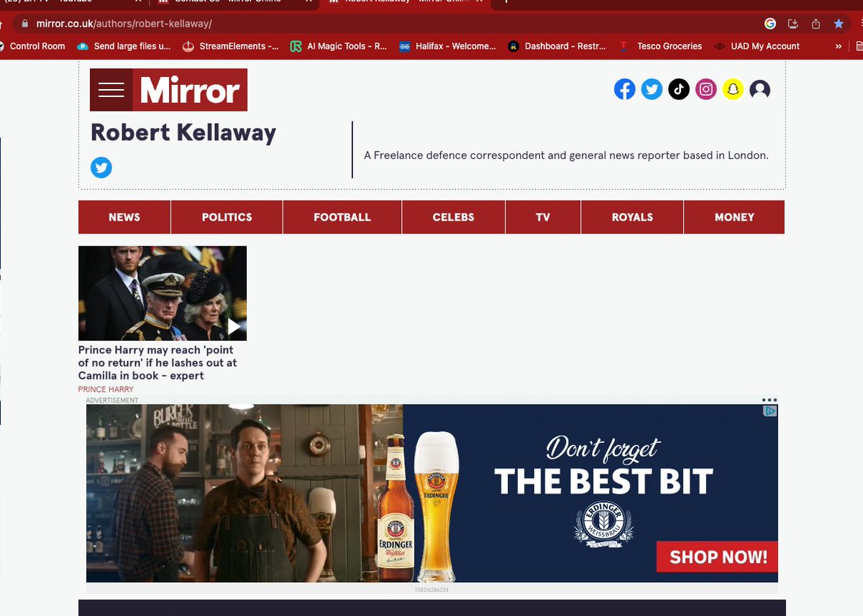The image size is (863, 616).
Task: Open the StreamElements bookmark
Action: 230,46
